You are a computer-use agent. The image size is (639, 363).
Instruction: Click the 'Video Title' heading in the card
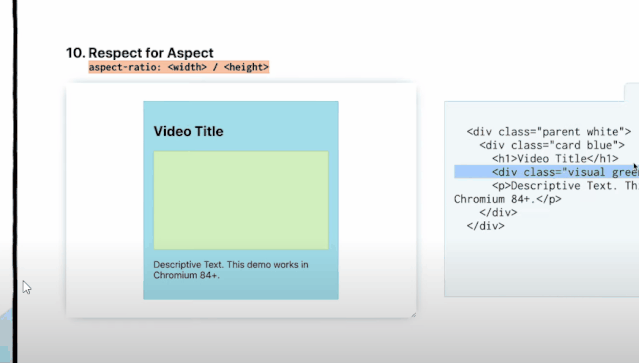pyautogui.click(x=188, y=132)
